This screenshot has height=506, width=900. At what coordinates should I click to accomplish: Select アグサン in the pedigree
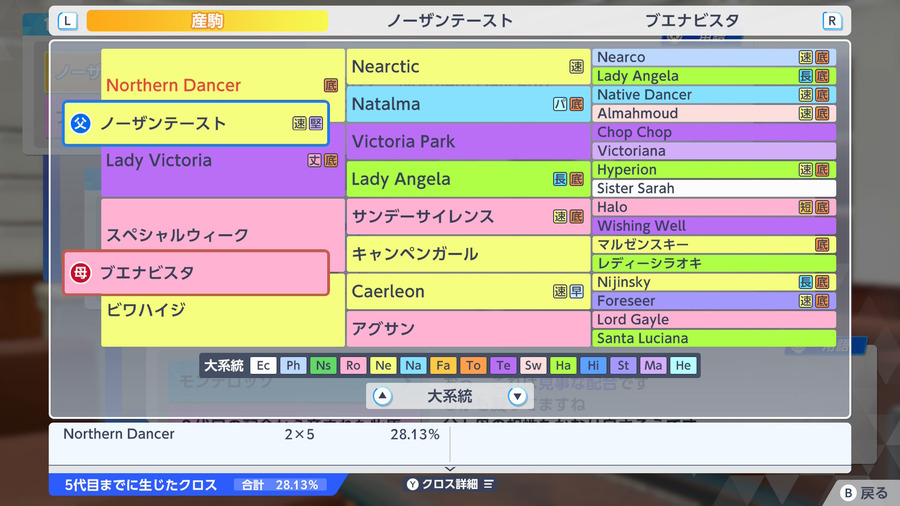(468, 329)
